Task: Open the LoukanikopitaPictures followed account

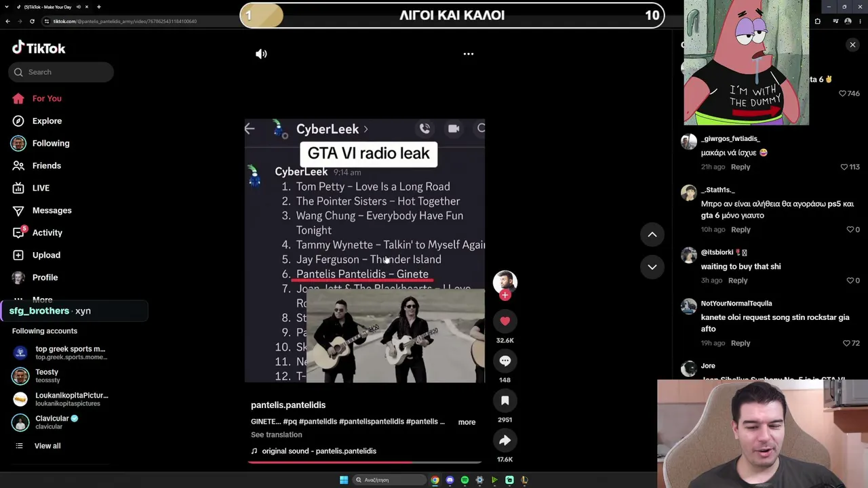Action: (61, 399)
